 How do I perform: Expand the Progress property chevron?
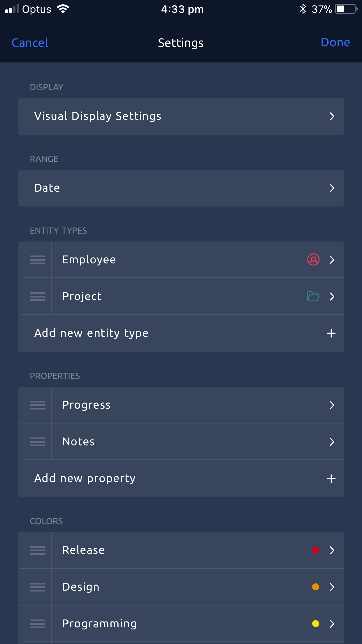(332, 405)
